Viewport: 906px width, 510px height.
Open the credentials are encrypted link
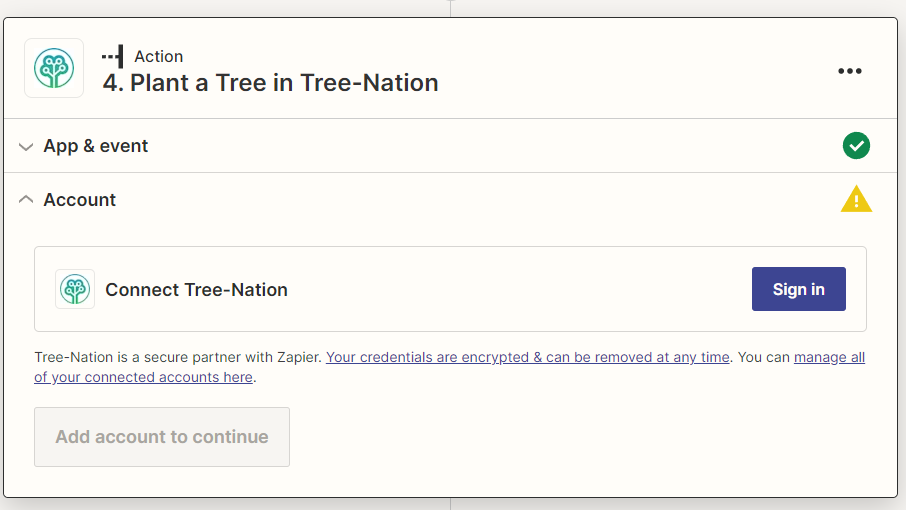(x=528, y=358)
